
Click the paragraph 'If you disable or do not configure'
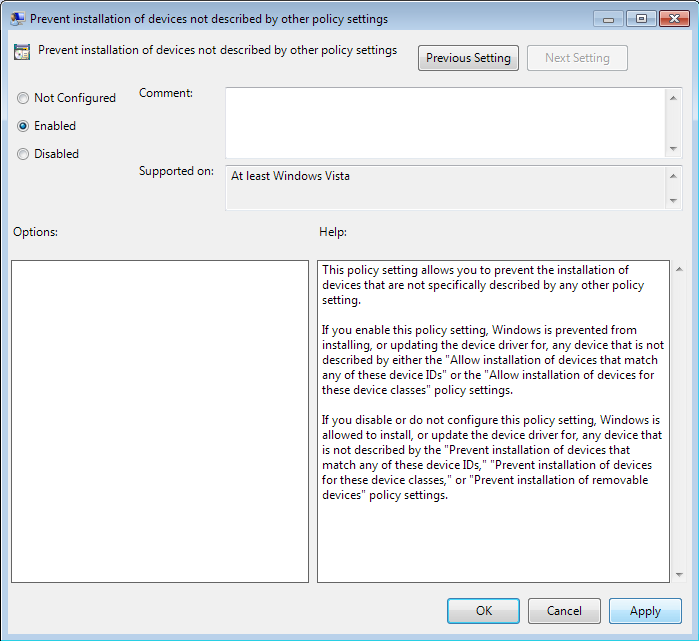[x=492, y=458]
